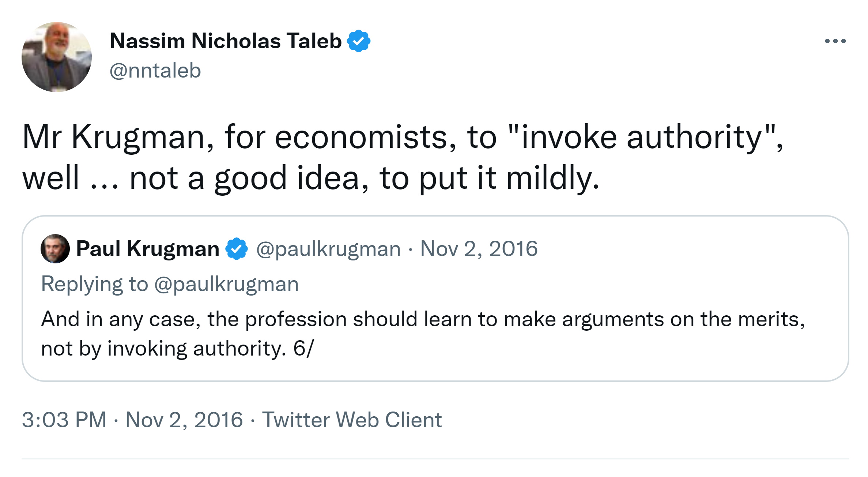Click the quoted tweet's Nov 2, 2016 date
Viewport: 868px width, 477px height.
point(479,249)
